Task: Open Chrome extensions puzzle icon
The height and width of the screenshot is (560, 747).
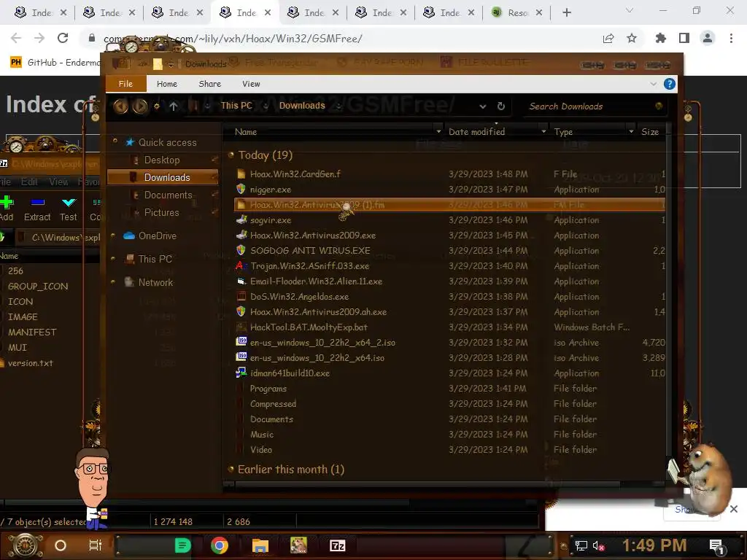Action: pos(660,38)
